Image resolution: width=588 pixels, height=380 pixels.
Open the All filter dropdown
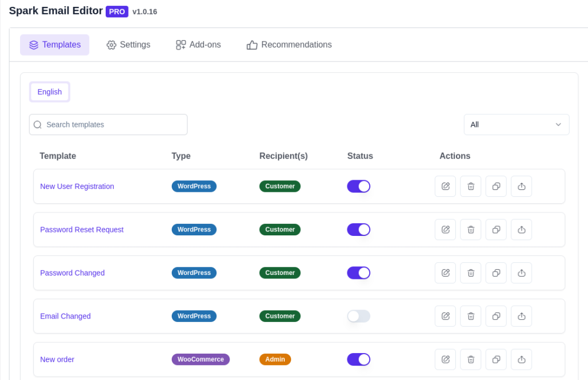(x=516, y=125)
